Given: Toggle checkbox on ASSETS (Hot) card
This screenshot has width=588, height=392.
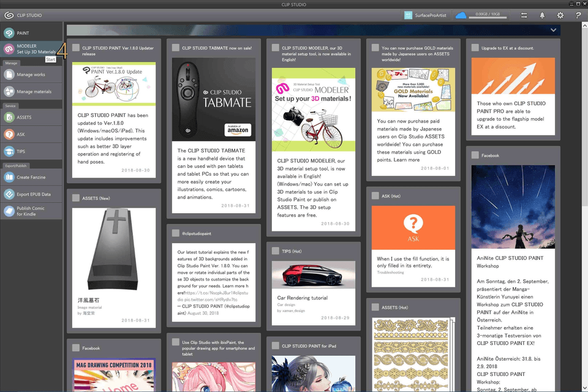Looking at the screenshot, I should [x=375, y=307].
